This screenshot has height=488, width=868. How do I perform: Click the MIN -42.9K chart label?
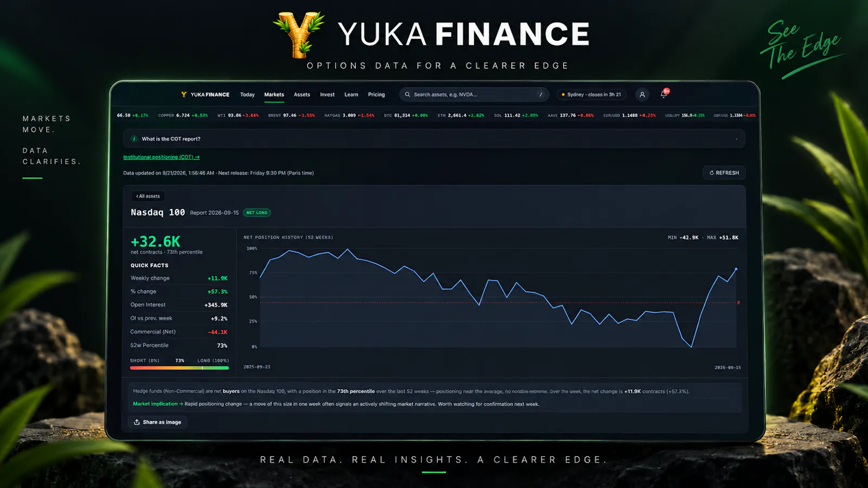[683, 237]
